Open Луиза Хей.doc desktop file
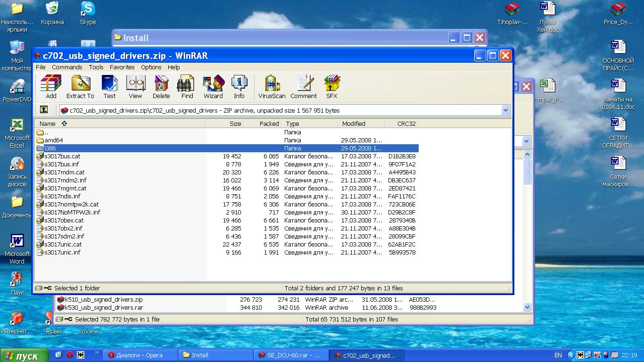Image resolution: width=644 pixels, height=362 pixels. 547,17
